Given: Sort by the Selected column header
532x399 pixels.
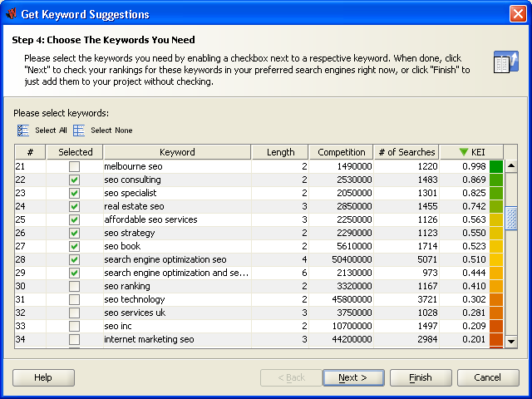Looking at the screenshot, I should click(75, 152).
